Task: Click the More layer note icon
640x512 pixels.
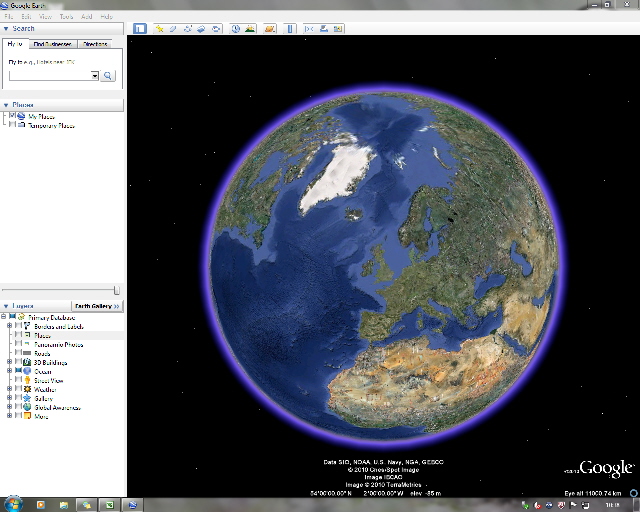Action: coord(27,416)
